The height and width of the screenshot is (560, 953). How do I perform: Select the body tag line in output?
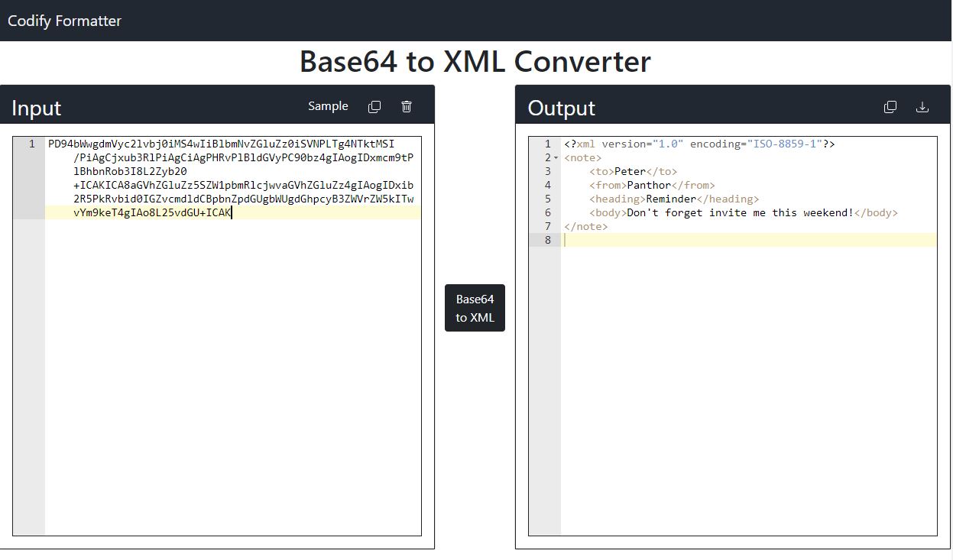pyautogui.click(x=741, y=212)
